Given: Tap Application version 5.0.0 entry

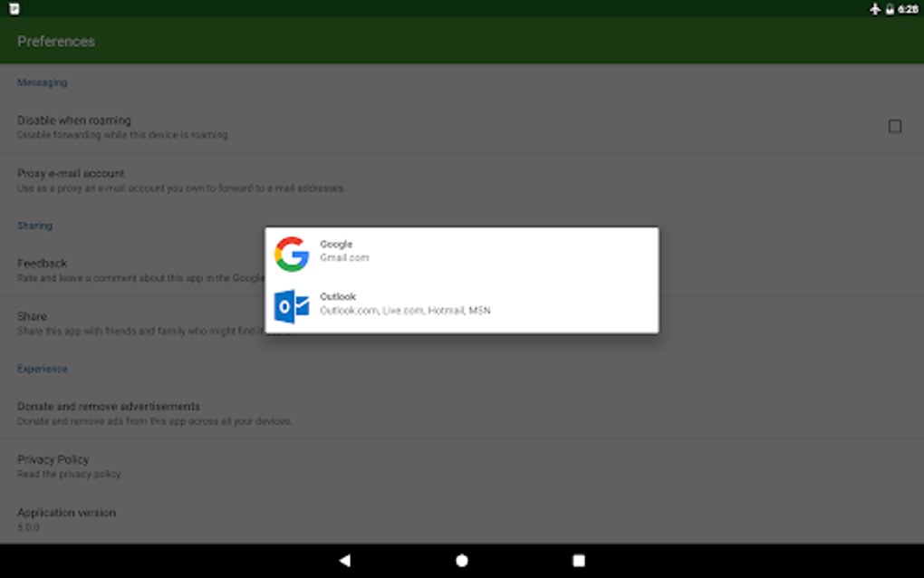Looking at the screenshot, I should click(462, 518).
